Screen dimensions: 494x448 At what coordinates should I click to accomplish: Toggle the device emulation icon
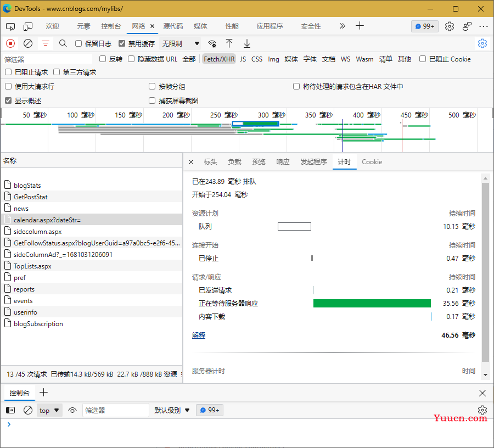pyautogui.click(x=28, y=26)
